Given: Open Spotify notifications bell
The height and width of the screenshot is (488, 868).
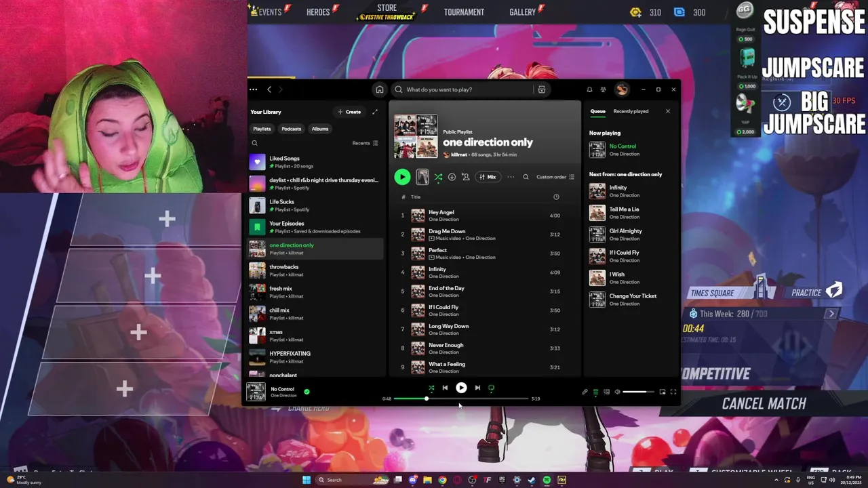Looking at the screenshot, I should [x=589, y=89].
